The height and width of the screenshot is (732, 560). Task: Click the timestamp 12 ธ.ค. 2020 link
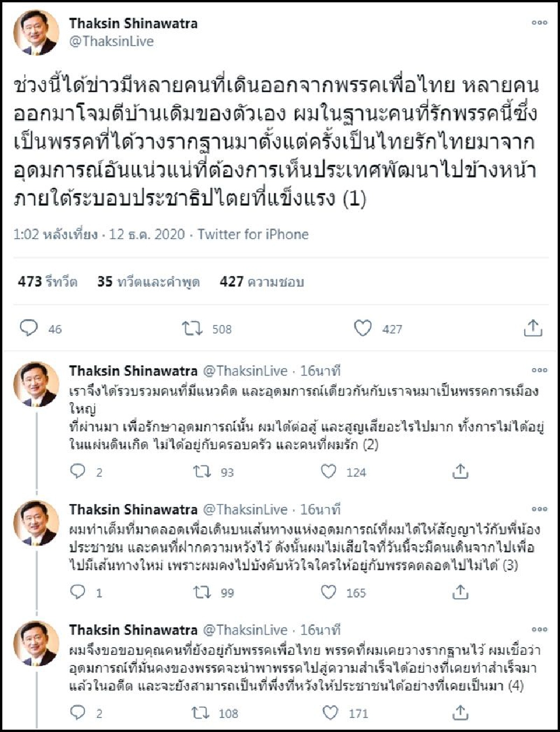coord(147,234)
